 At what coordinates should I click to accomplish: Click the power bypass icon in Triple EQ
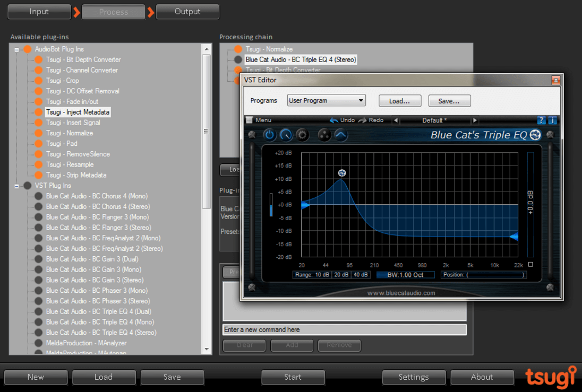(x=269, y=135)
